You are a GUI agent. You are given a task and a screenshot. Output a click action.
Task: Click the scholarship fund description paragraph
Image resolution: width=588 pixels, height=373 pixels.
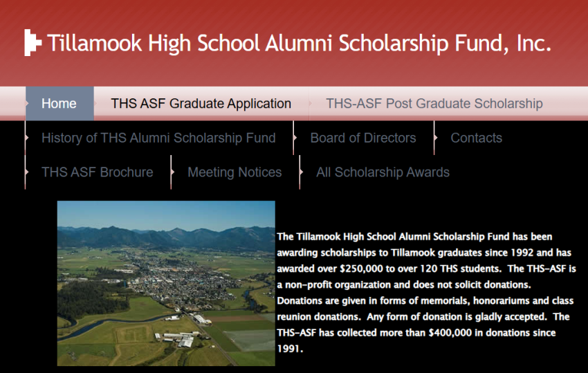click(x=426, y=293)
